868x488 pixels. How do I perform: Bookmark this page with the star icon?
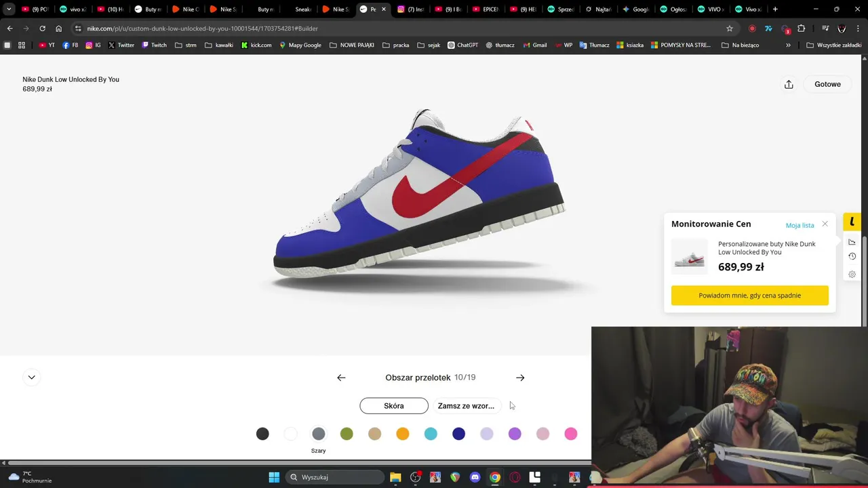tap(730, 28)
